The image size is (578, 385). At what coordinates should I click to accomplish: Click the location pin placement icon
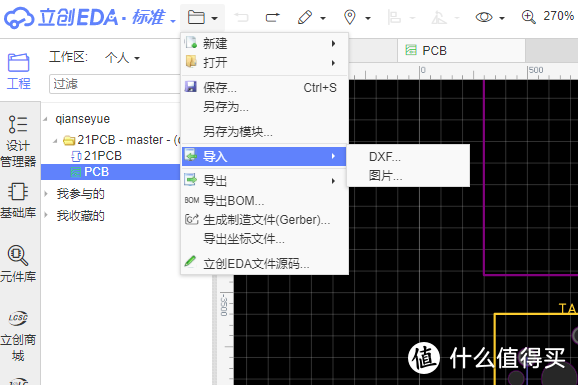[350, 17]
